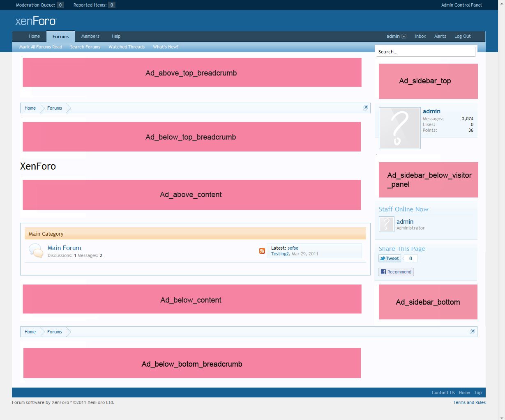Open the Admin Control Panel link
This screenshot has width=505, height=420.
[461, 5]
